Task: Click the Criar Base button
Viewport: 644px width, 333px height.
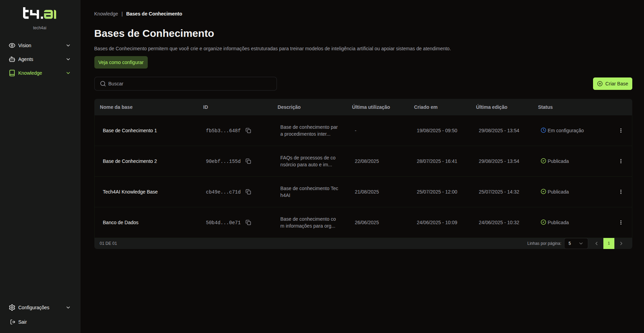Action: pyautogui.click(x=612, y=83)
